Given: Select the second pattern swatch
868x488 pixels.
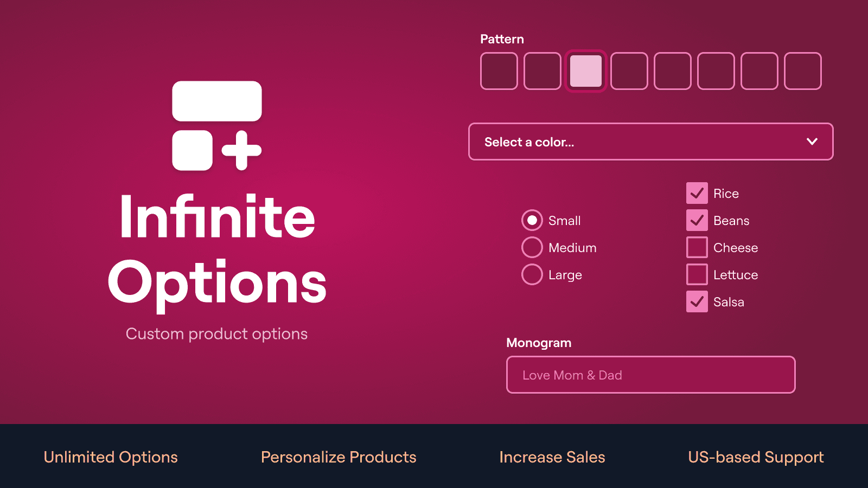Looking at the screenshot, I should click(542, 71).
